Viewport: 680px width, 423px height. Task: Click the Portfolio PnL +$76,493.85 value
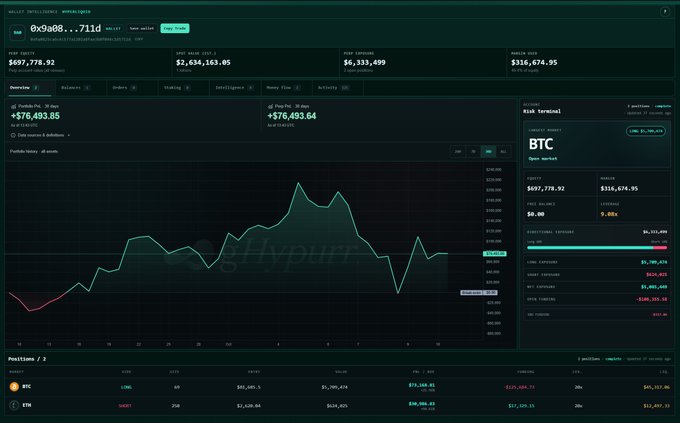click(35, 116)
